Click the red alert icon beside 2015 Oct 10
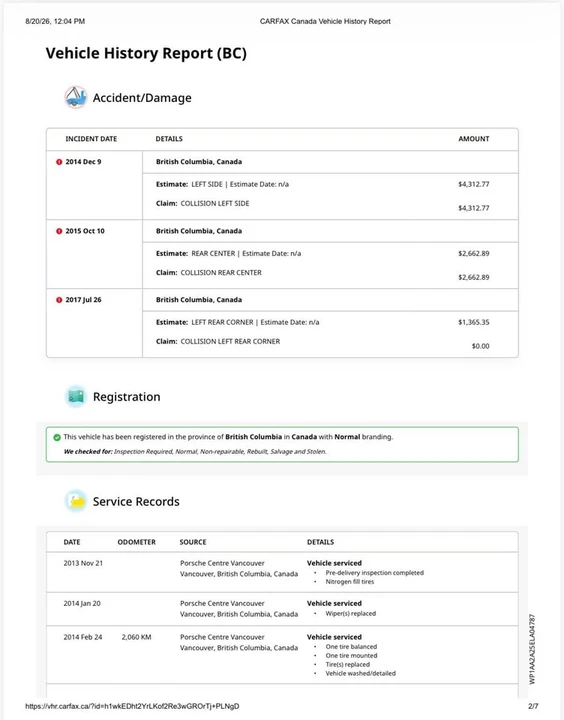The height and width of the screenshot is (720, 564). 59,231
